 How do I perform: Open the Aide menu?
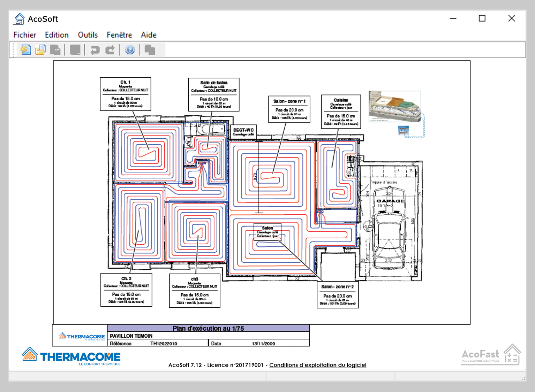coord(149,35)
